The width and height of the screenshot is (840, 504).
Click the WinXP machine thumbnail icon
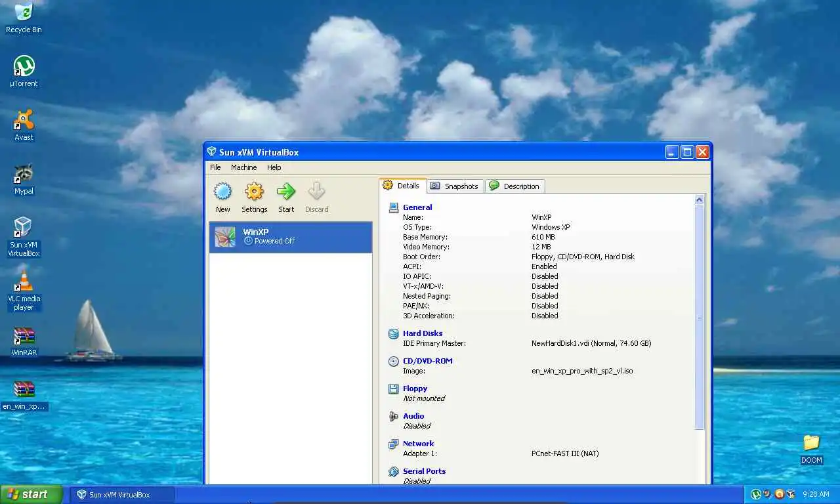(225, 237)
